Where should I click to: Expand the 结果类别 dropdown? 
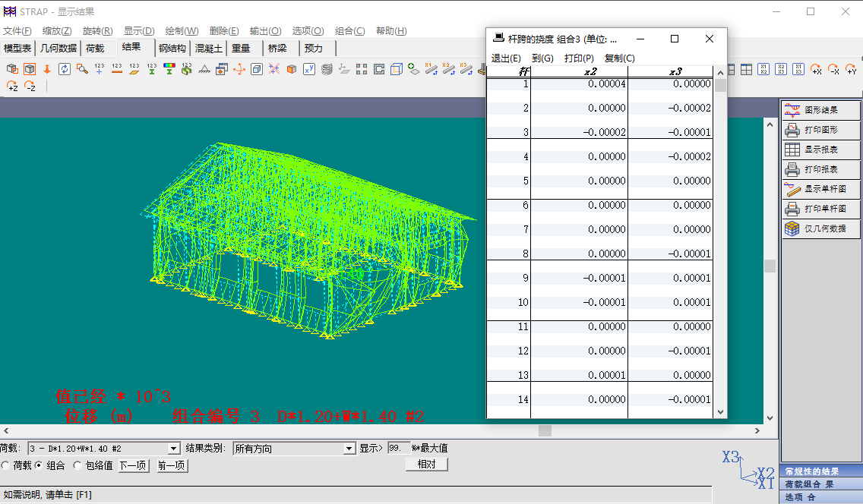(x=349, y=449)
